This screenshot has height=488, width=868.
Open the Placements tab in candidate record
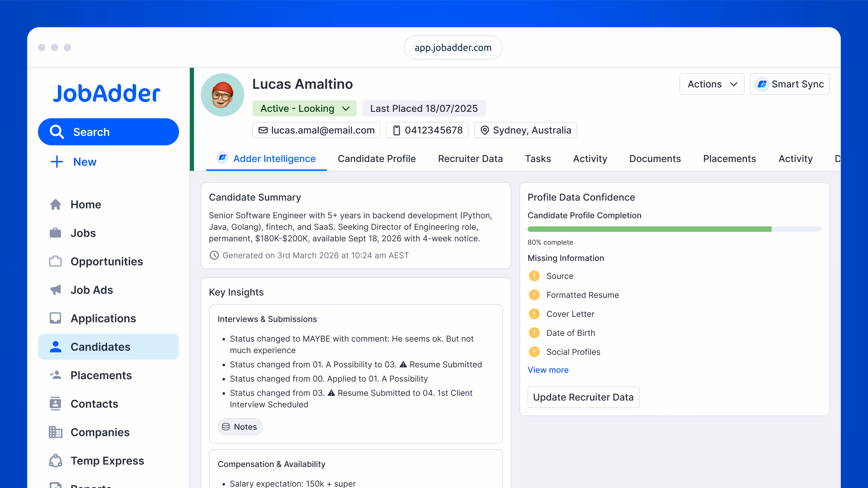pos(730,159)
